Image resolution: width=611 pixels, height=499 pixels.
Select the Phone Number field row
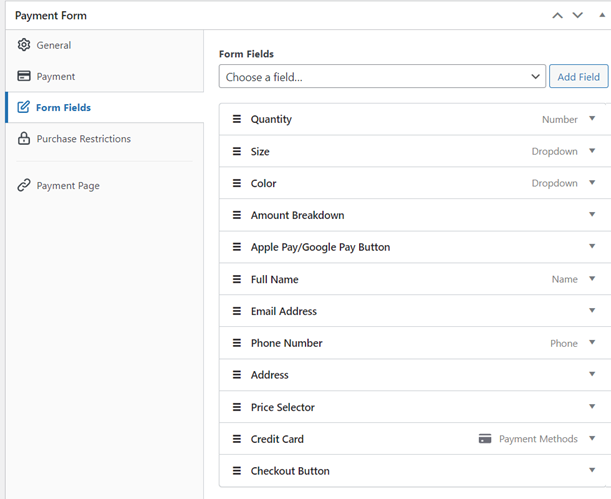coord(400,343)
